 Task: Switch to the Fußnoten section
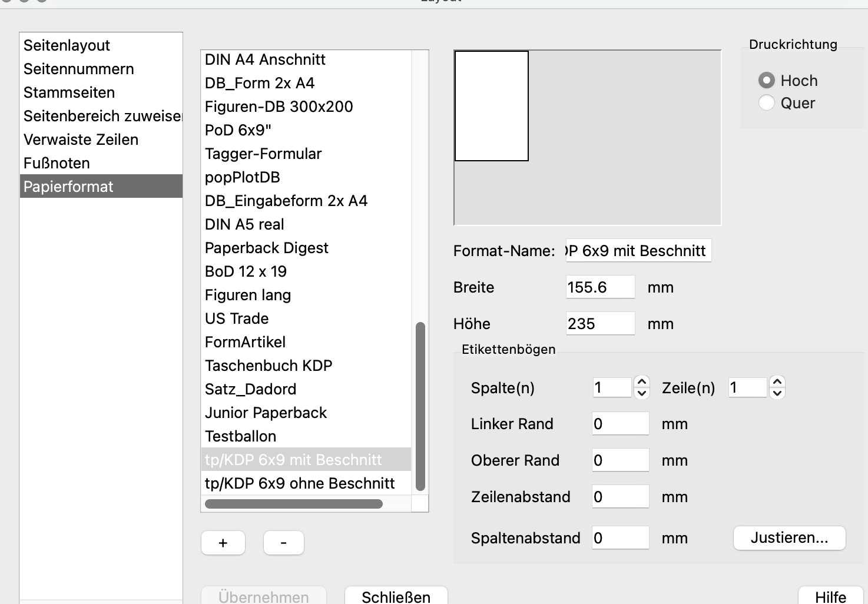pos(57,163)
